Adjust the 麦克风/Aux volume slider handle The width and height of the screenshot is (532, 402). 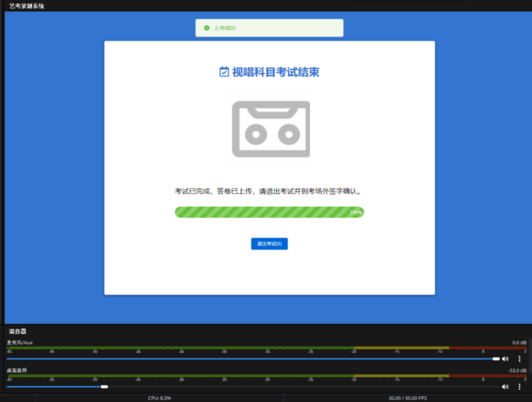click(x=496, y=358)
